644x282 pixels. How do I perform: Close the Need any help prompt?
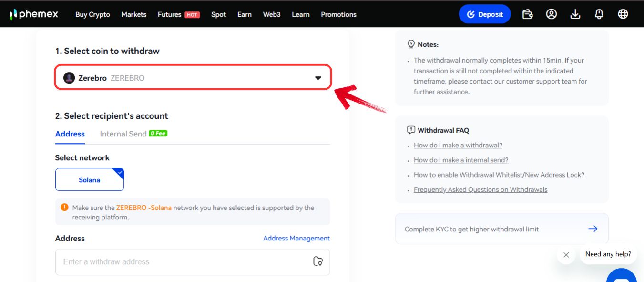pyautogui.click(x=566, y=255)
